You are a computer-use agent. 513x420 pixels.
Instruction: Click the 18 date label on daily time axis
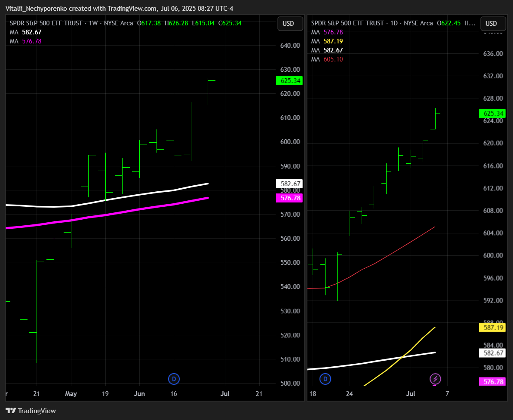pyautogui.click(x=313, y=393)
